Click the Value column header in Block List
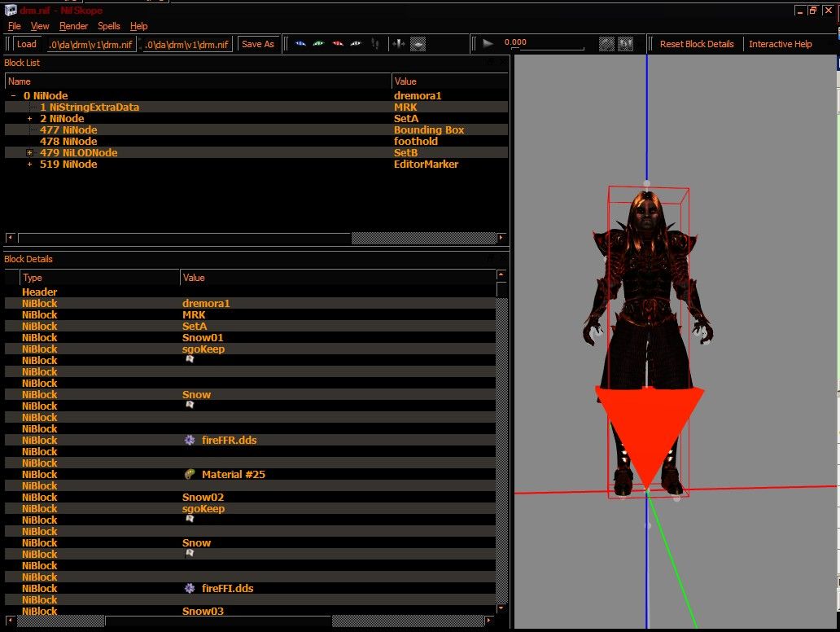 [450, 81]
